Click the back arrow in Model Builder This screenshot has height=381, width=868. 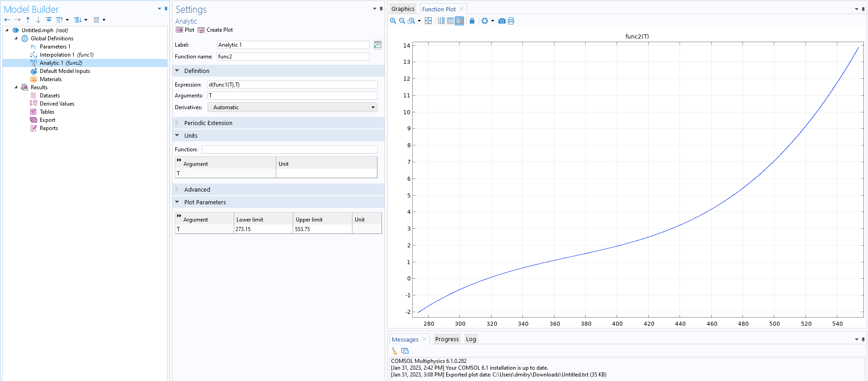[x=7, y=20]
